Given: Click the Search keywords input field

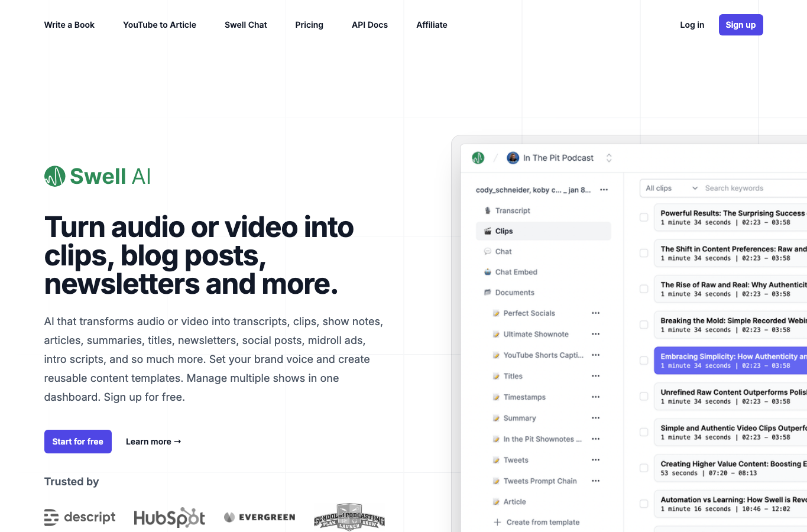Looking at the screenshot, I should (755, 189).
